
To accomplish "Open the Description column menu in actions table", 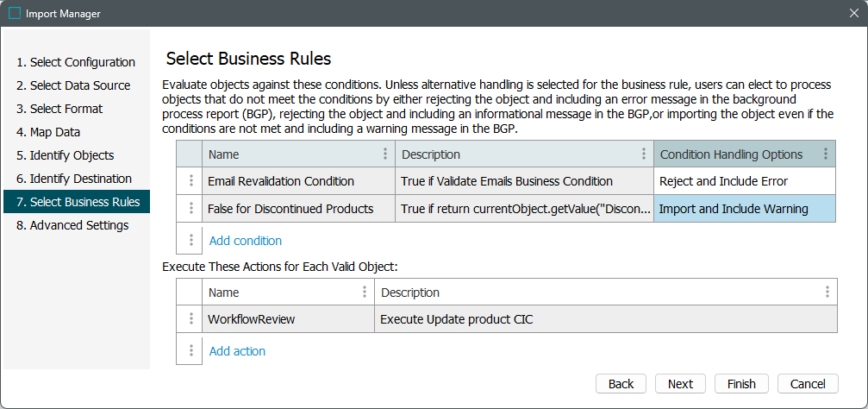I will pos(827,293).
